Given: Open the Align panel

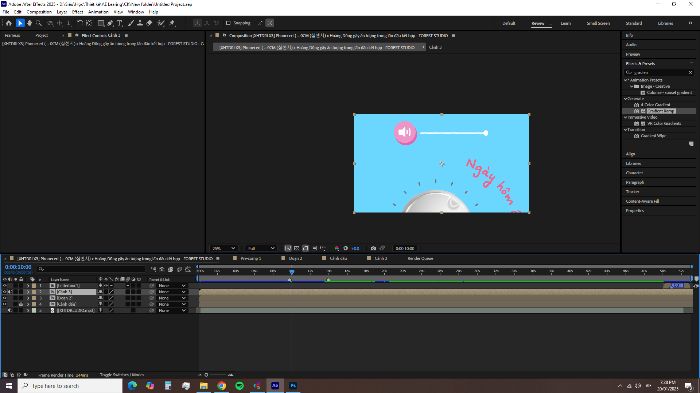Looking at the screenshot, I should point(630,154).
